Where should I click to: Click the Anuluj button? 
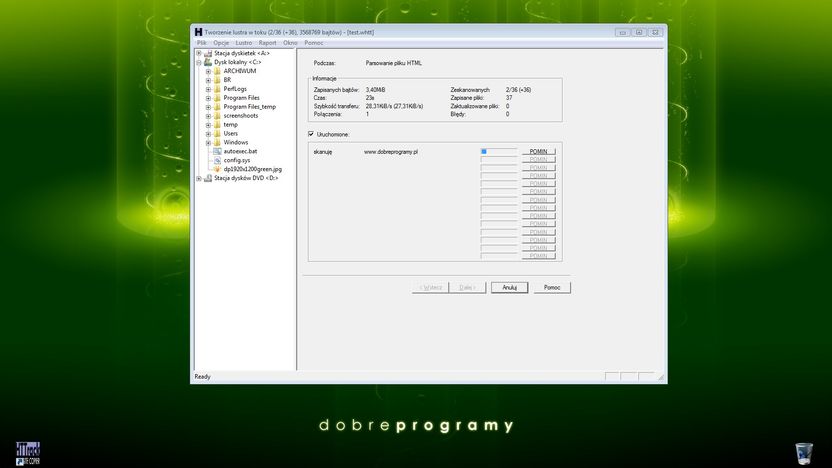[509, 288]
